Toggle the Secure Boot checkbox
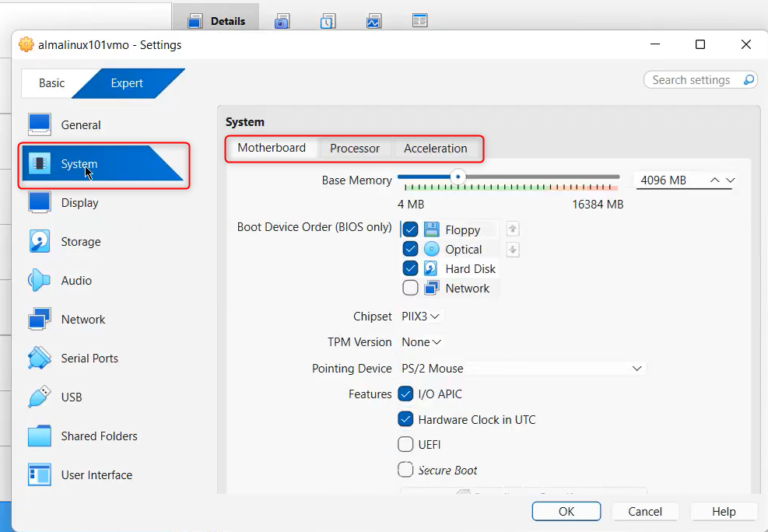 (x=405, y=469)
